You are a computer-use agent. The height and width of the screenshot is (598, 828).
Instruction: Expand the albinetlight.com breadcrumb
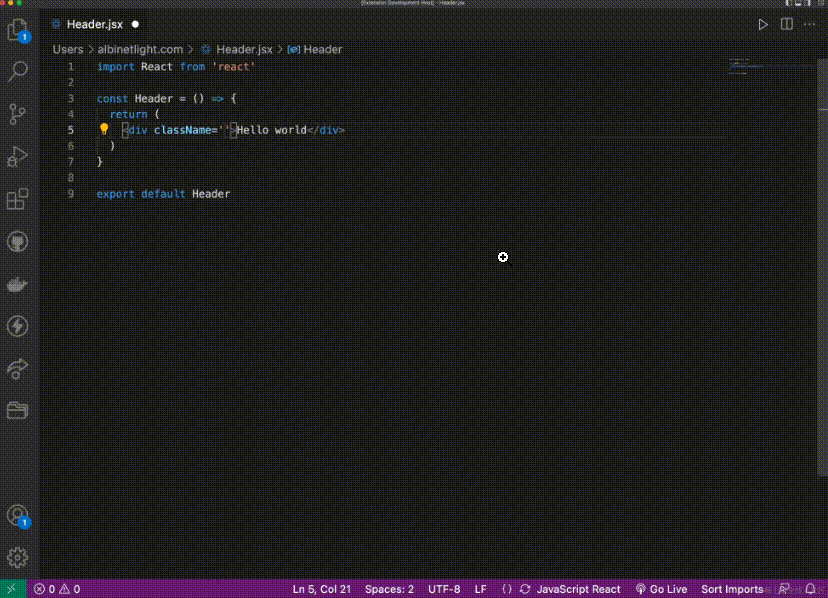click(x=140, y=49)
